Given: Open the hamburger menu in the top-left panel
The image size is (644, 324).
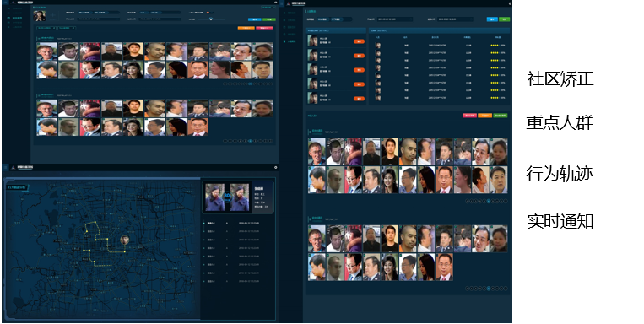Looking at the screenshot, I should pyautogui.click(x=5, y=3).
